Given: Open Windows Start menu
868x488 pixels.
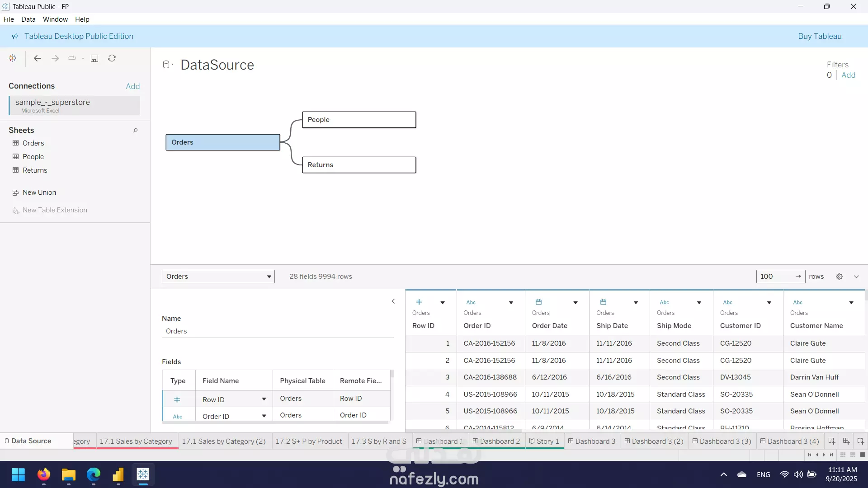Looking at the screenshot, I should pos(18,474).
